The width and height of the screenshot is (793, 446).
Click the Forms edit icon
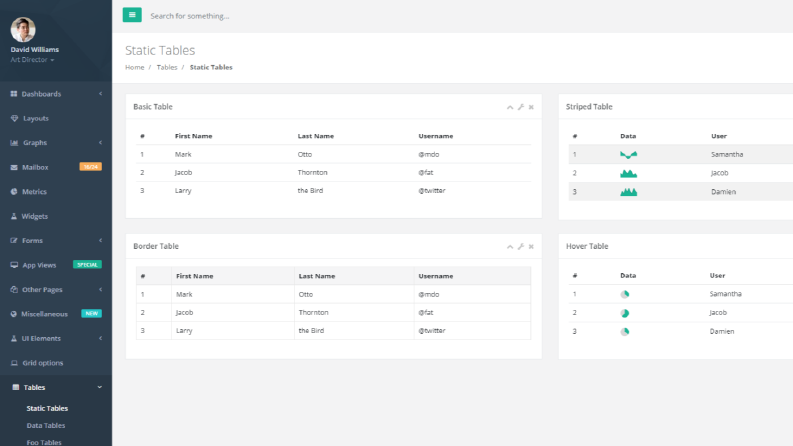click(14, 241)
